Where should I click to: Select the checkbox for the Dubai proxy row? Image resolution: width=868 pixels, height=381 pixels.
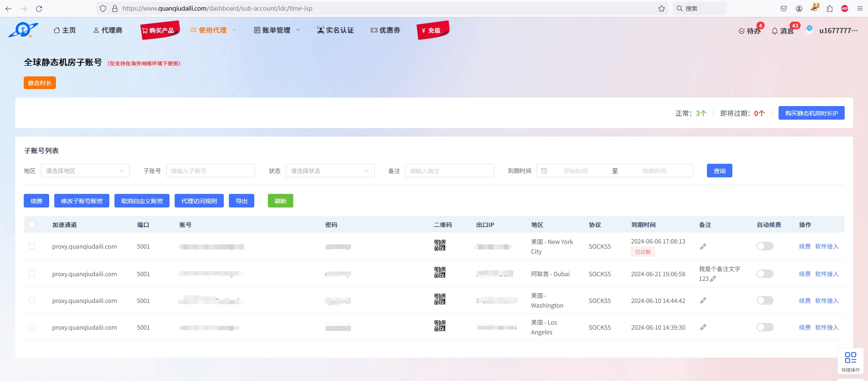[x=32, y=274]
